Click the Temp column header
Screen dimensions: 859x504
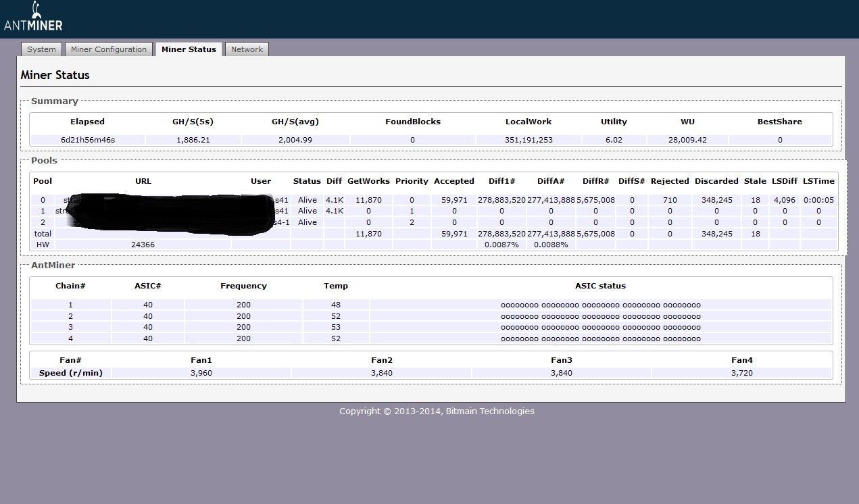(336, 286)
